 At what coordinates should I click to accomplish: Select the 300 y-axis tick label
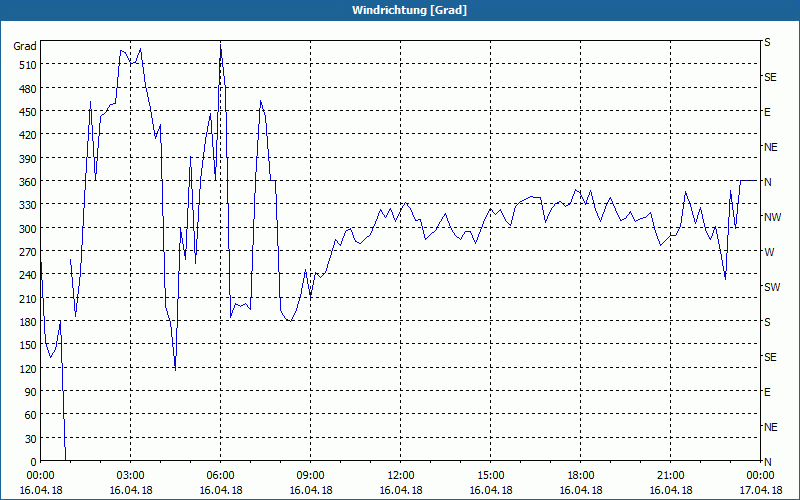(29, 229)
